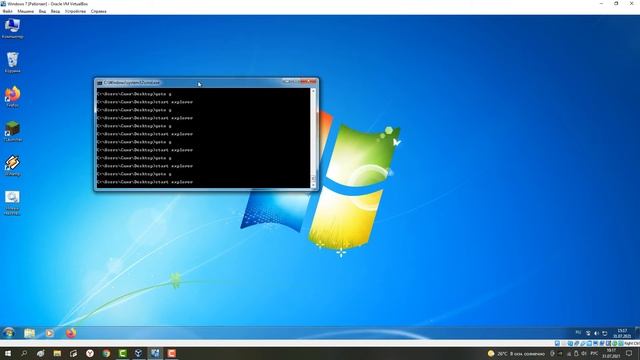Image resolution: width=640 pixels, height=360 pixels.
Task: Click the Windows 7 taskbar clock
Action: coord(622,333)
